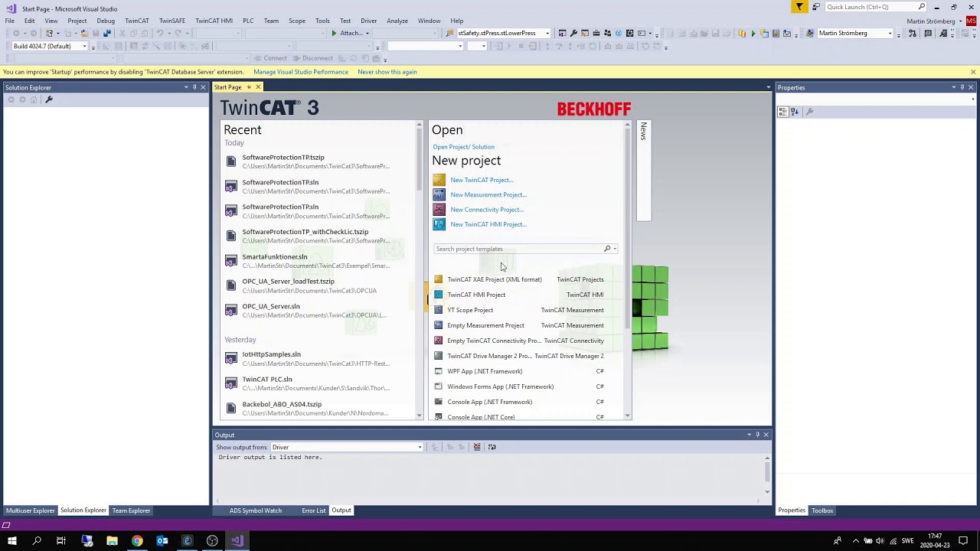Click Never show this again link
The width and height of the screenshot is (980, 551).
pyautogui.click(x=387, y=72)
